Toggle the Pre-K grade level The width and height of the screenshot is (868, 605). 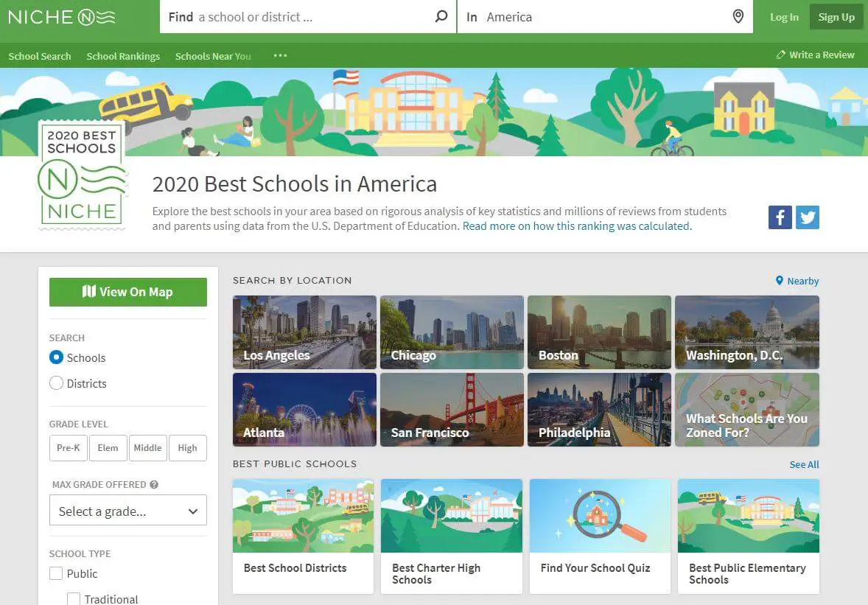68,448
